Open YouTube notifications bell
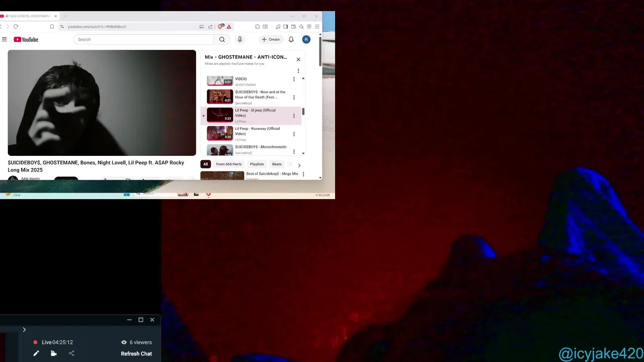Viewport: 644px width, 362px height. click(x=291, y=39)
